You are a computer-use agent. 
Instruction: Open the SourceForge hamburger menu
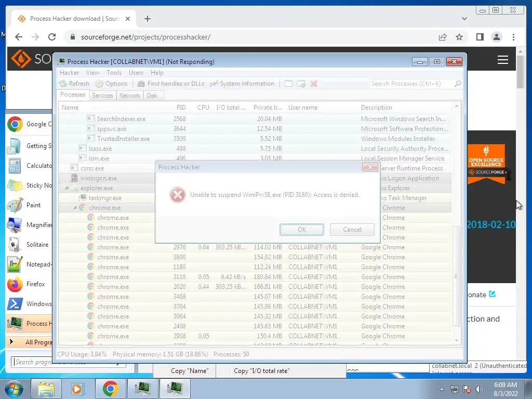click(502, 60)
